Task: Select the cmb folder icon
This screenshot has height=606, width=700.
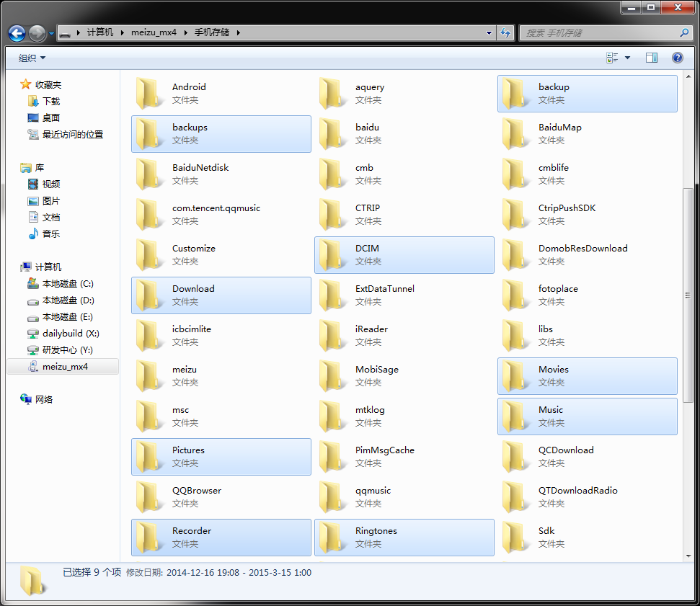Action: coord(331,174)
